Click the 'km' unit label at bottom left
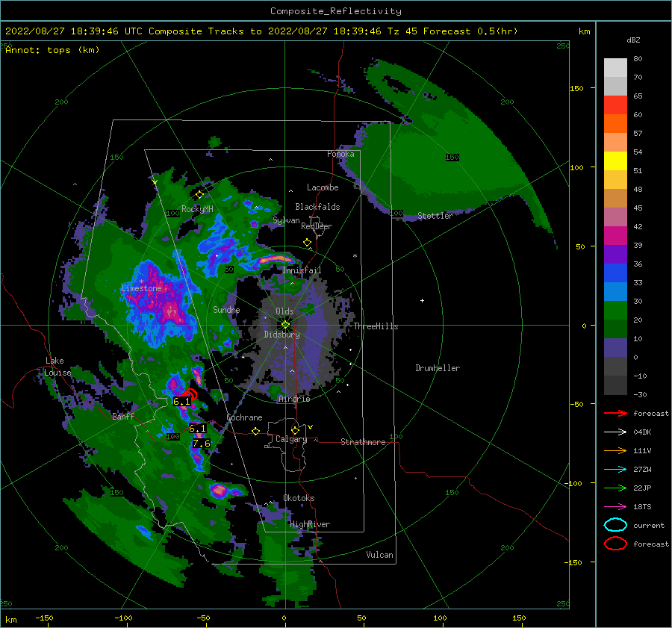Viewport: 672px width, 628px height. pyautogui.click(x=10, y=620)
